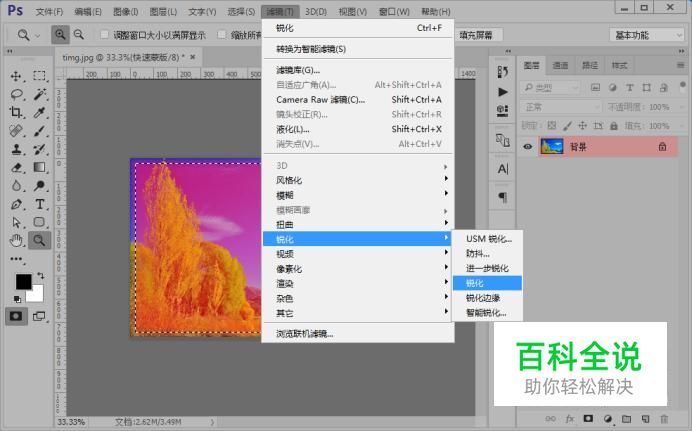Click white background color swatch
Viewport: 692px width, 431px height.
[x=37, y=295]
